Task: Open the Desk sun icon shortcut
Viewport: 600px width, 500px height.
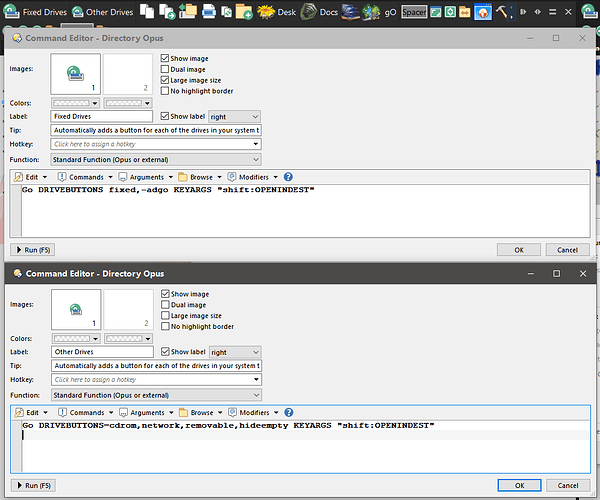Action: 266,12
